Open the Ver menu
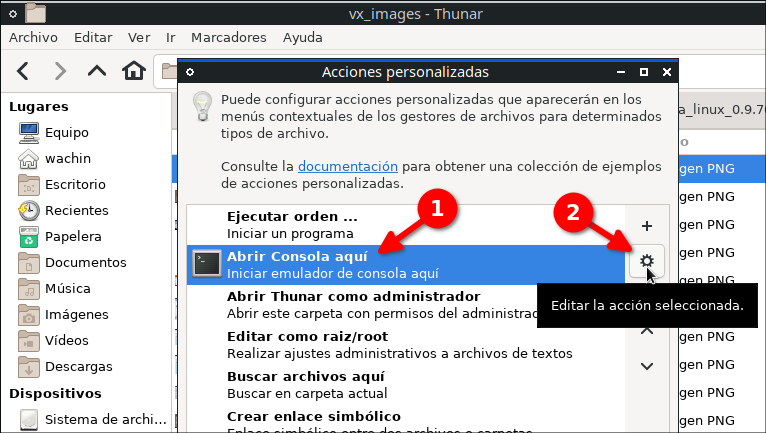Screen dimensions: 766x433 coord(139,38)
